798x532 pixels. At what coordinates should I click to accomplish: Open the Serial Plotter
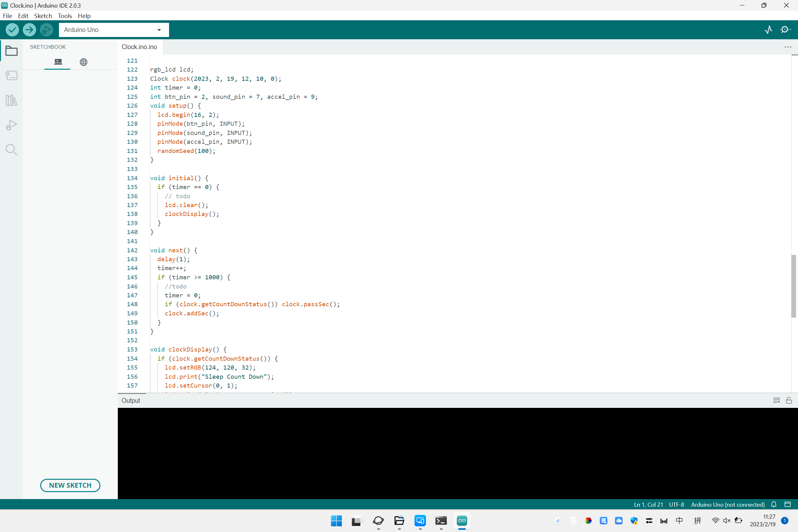pos(769,30)
